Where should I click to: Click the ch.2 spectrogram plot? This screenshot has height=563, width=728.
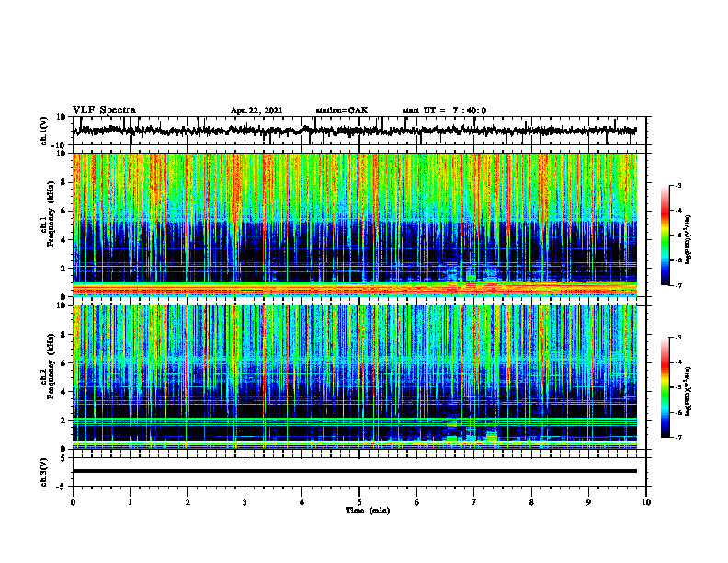(x=355, y=377)
